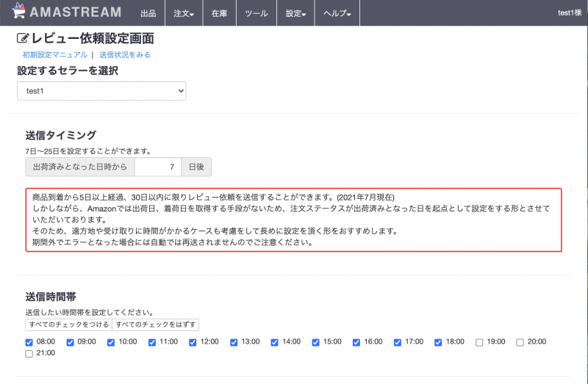Uncheck the 10:00 time slot
The height and width of the screenshot is (384, 588).
pos(111,342)
